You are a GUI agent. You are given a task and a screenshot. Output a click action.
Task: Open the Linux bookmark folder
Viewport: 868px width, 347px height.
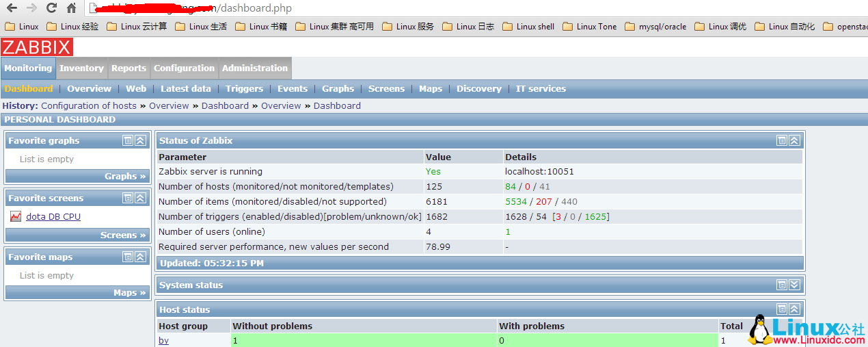tap(22, 27)
